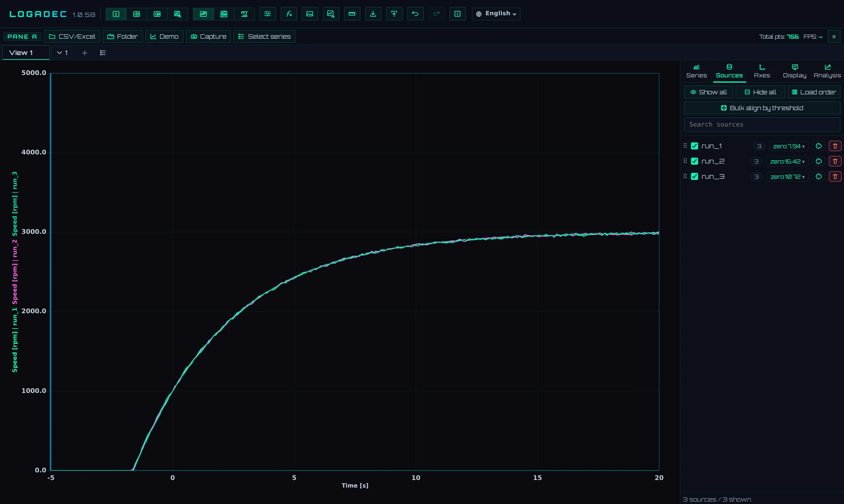Viewport: 844px width, 504px height.
Task: Switch to the Sources tab
Action: [729, 71]
